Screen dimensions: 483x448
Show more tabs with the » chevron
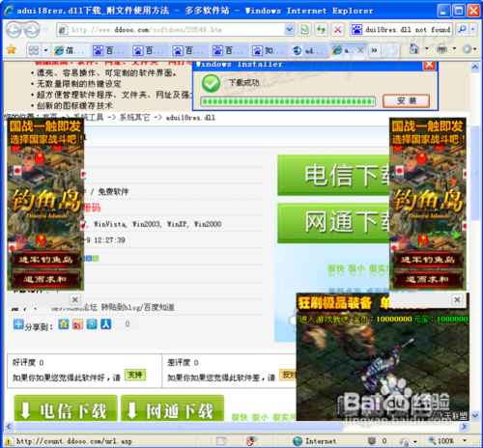(374, 50)
